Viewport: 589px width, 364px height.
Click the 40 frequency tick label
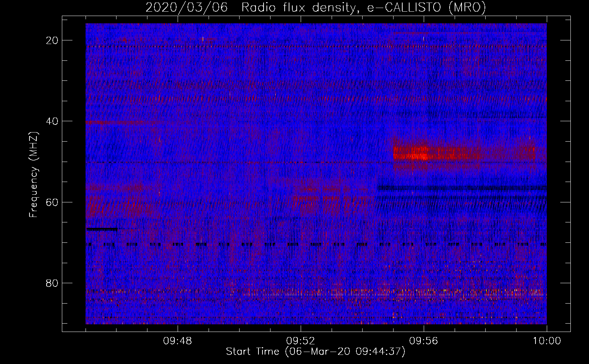click(x=52, y=121)
